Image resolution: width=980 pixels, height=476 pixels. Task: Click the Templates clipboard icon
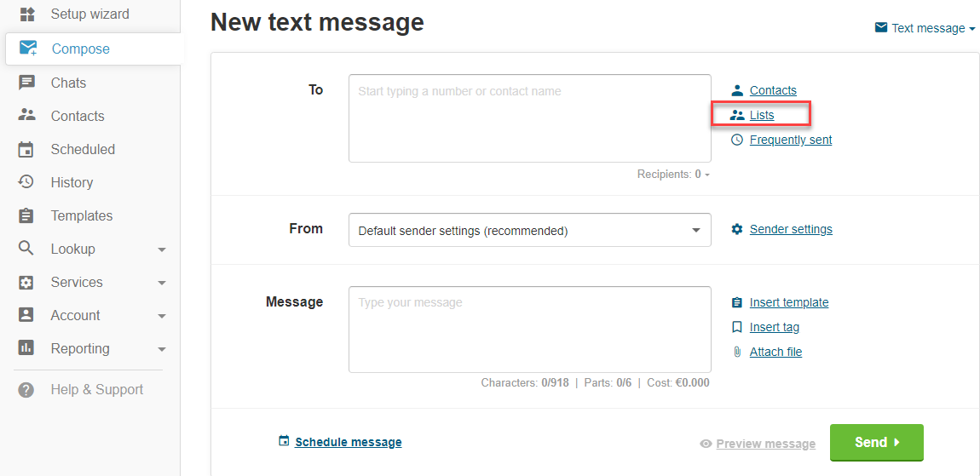[x=26, y=215]
